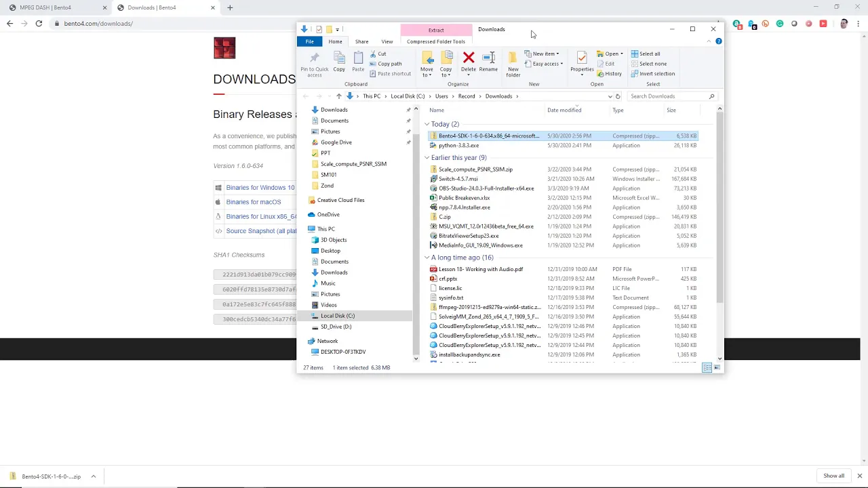Click Quick Access Toolbar properties checkmark icon
The height and width of the screenshot is (488, 868).
pos(319,29)
